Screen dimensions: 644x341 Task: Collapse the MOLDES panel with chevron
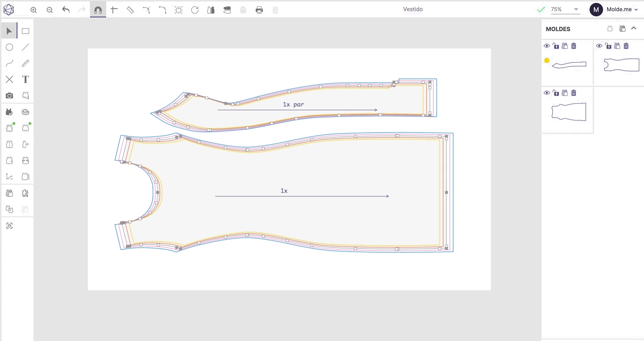[x=634, y=29]
